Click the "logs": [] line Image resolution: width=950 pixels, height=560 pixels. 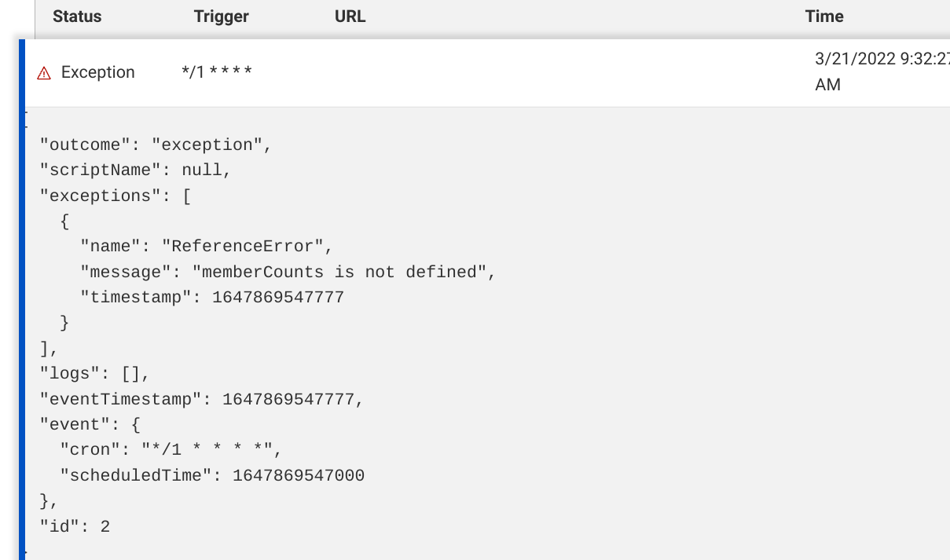[x=94, y=374]
